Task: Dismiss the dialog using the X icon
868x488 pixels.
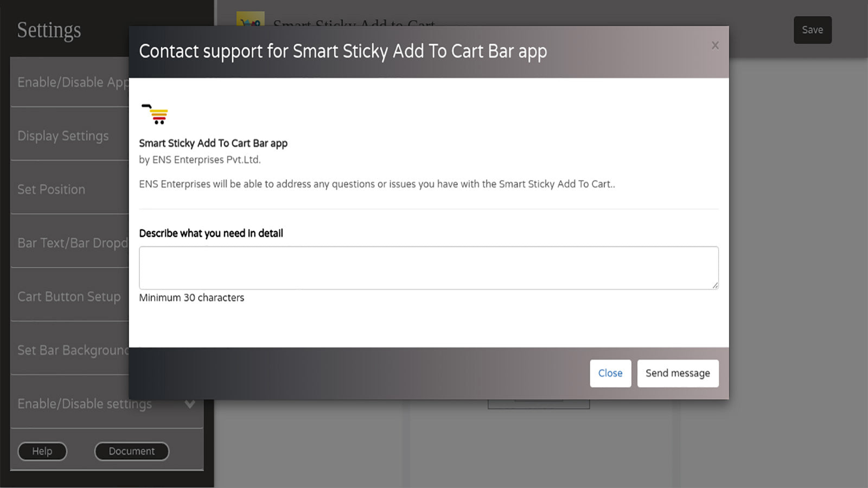Action: pos(715,46)
